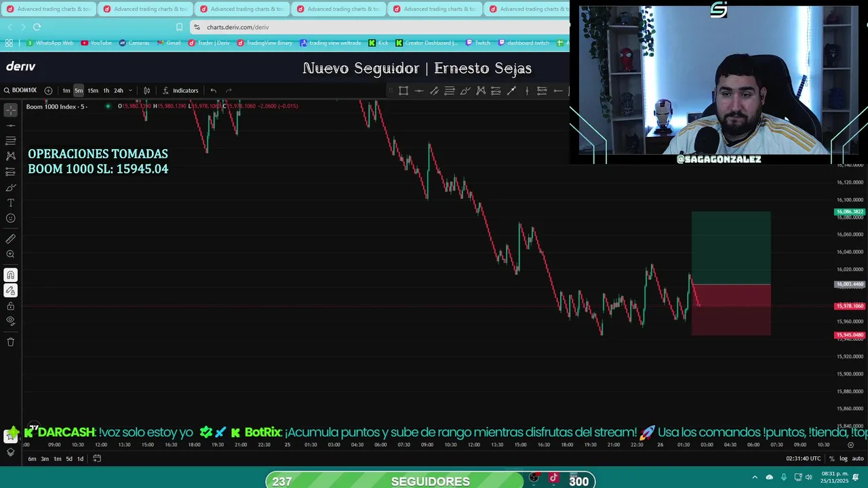Set the 5d date range
868x488 pixels.
coord(69,459)
